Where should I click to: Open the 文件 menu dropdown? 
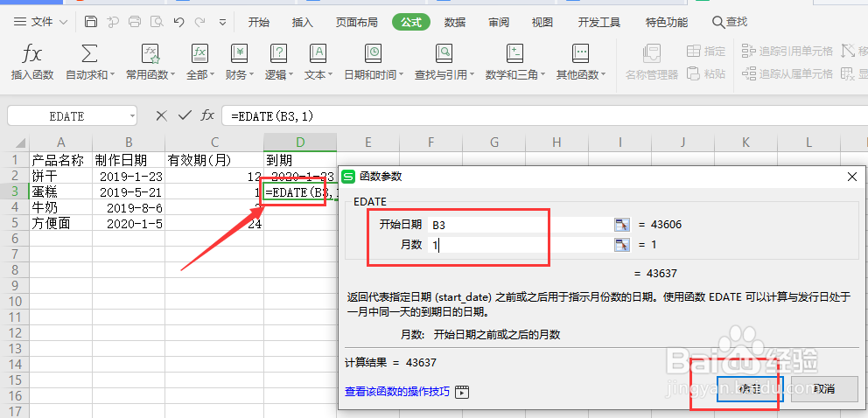click(40, 22)
